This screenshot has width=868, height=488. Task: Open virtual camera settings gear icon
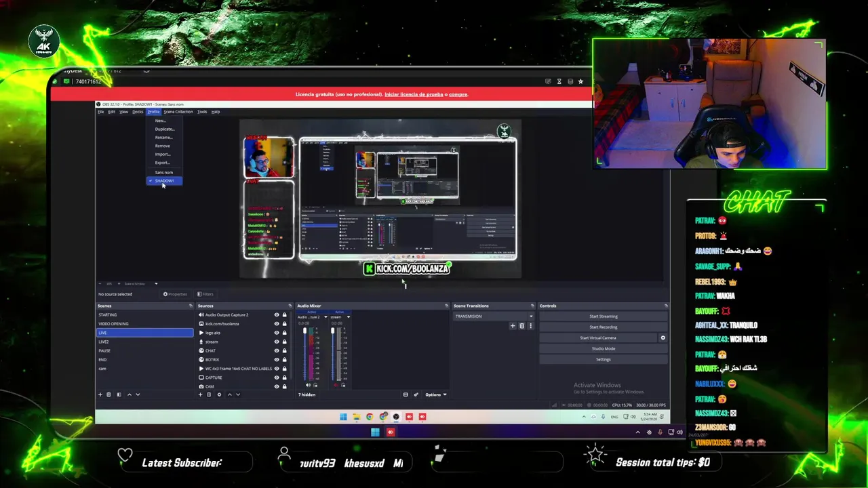663,338
